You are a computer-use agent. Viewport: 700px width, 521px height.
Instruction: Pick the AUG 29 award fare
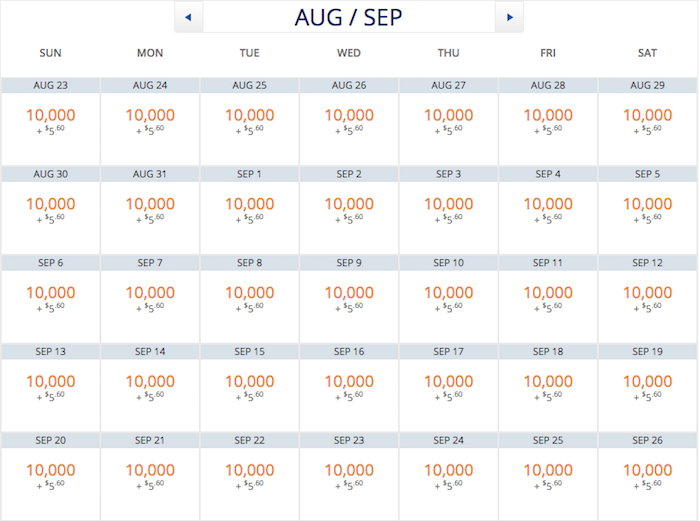point(647,121)
